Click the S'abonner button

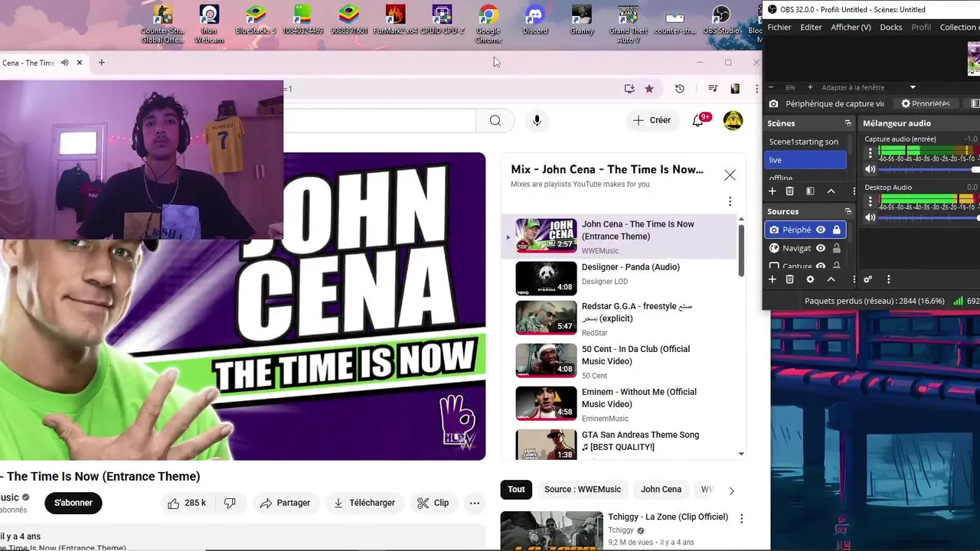point(73,503)
